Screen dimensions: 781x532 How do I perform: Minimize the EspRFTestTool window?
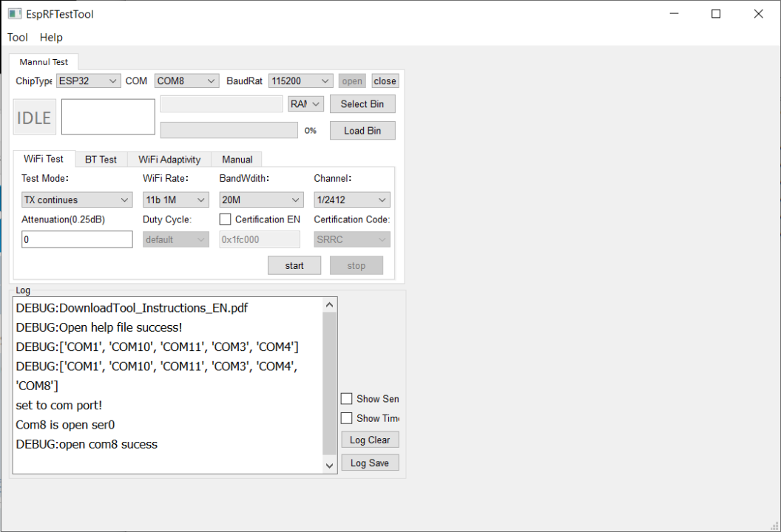click(x=674, y=14)
